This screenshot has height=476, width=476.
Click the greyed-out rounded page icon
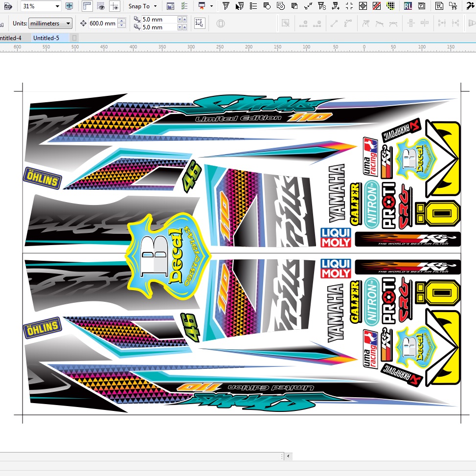[x=221, y=23]
